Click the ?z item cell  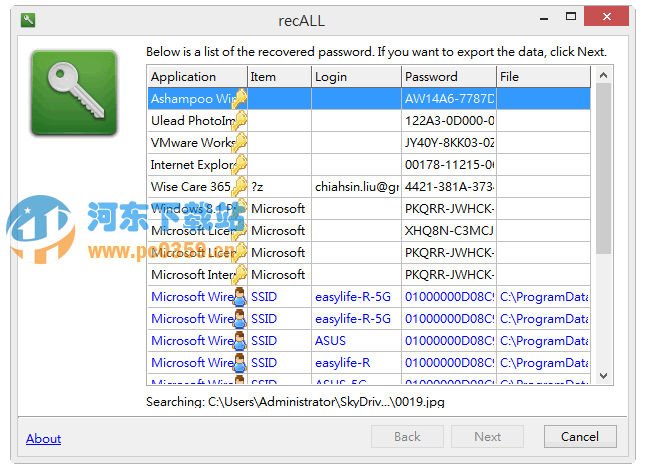(x=279, y=187)
